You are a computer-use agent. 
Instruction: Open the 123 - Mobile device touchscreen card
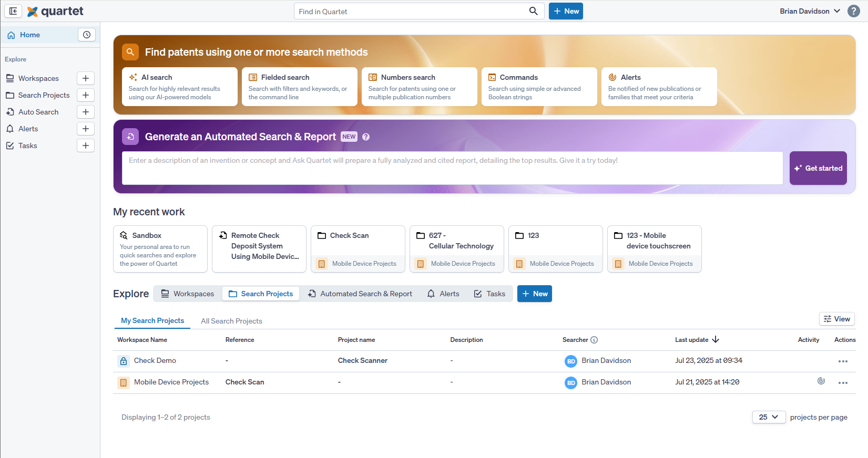(x=655, y=249)
